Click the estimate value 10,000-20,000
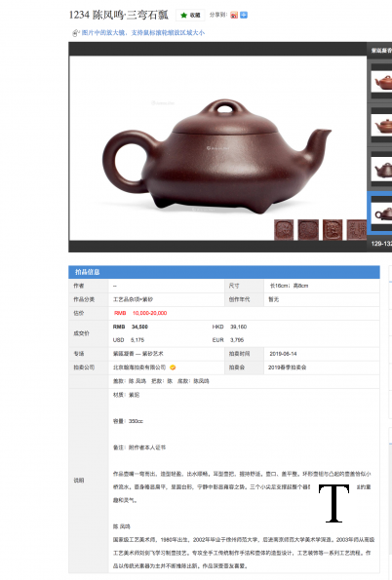392x580 pixels. [x=149, y=313]
